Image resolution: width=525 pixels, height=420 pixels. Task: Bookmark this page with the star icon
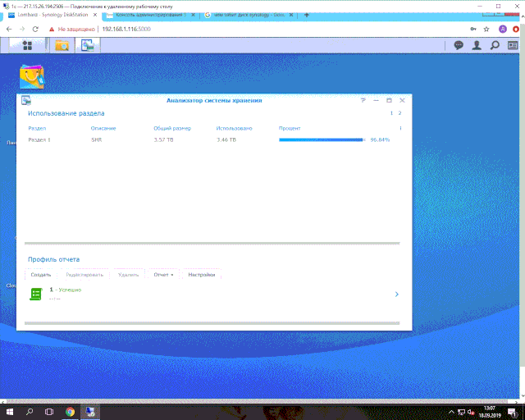pos(486,30)
